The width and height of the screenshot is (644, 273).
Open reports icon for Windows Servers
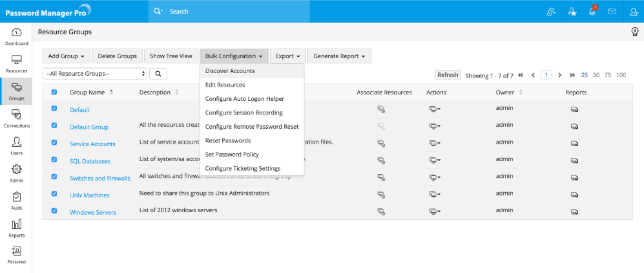[x=574, y=211]
